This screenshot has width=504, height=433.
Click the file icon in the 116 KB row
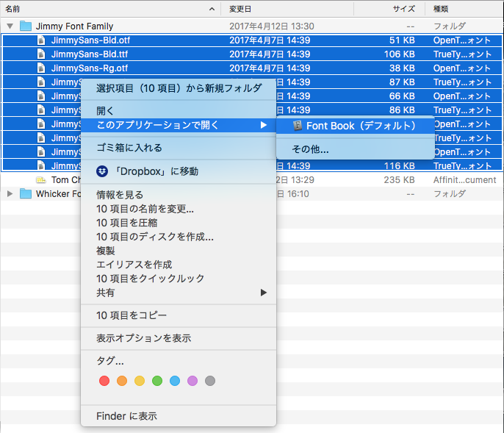click(x=41, y=165)
